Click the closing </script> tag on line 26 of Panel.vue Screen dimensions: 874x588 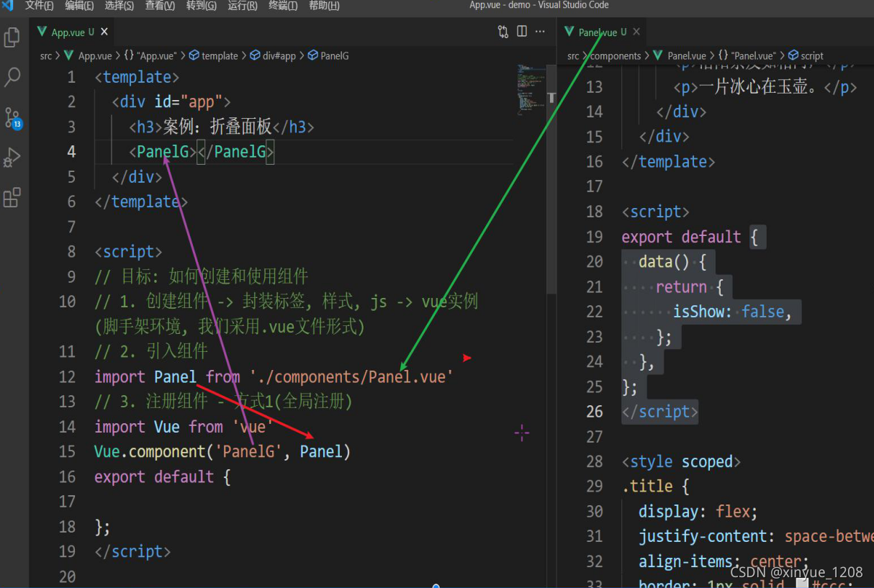pyautogui.click(x=660, y=412)
